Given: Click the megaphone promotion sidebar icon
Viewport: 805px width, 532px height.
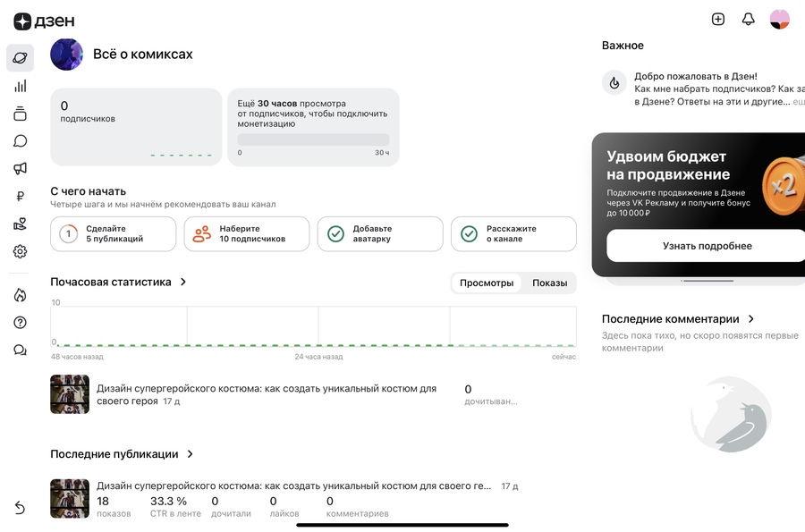Looking at the screenshot, I should coord(20,169).
